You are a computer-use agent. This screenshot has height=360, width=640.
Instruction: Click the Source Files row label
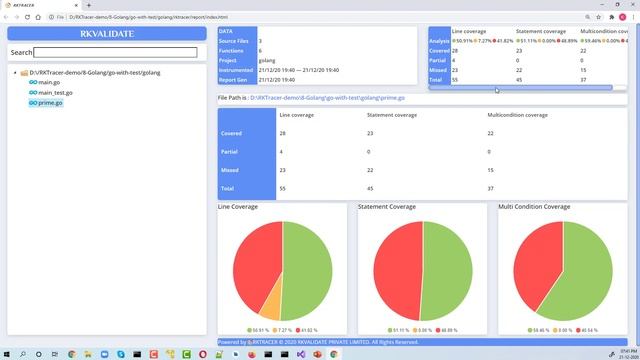click(x=233, y=41)
